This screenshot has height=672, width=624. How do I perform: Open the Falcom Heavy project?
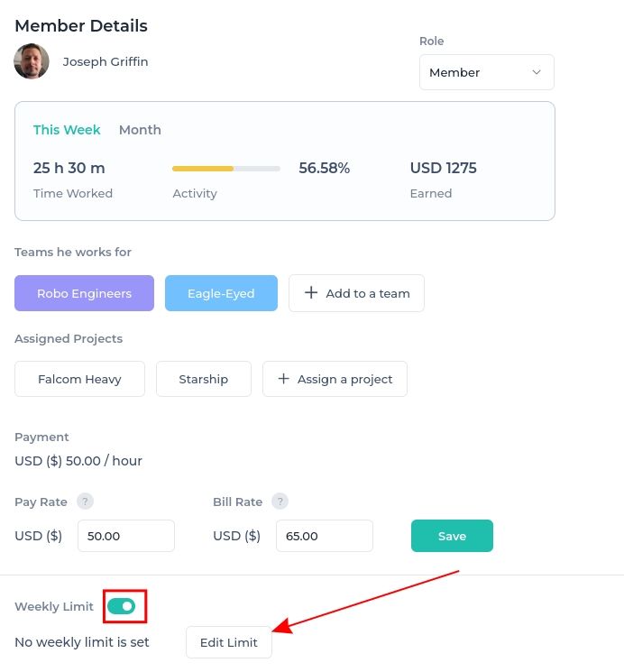[x=79, y=379]
